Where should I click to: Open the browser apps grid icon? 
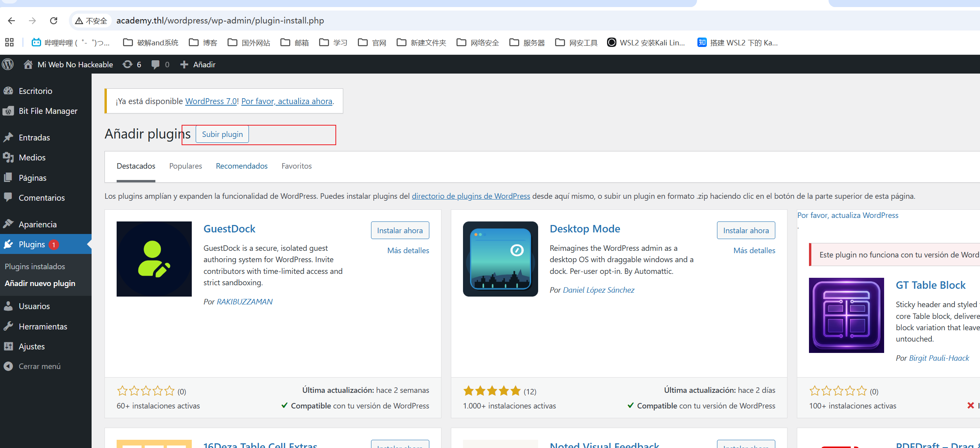coord(9,42)
